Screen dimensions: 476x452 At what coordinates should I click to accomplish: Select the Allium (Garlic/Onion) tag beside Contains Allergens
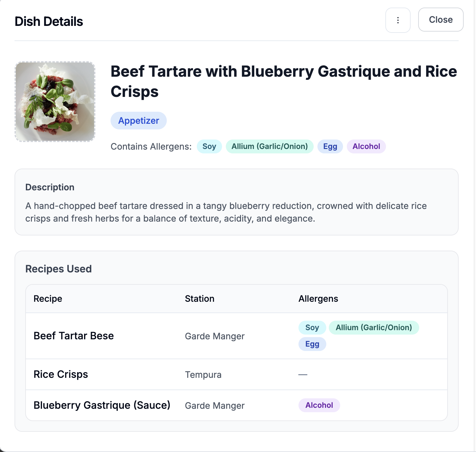(269, 146)
